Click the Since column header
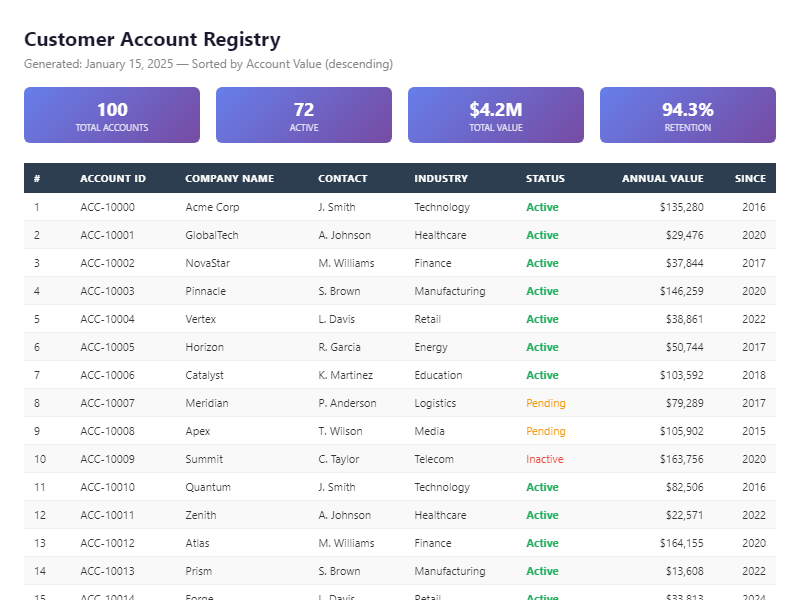The height and width of the screenshot is (600, 800). pyautogui.click(x=750, y=179)
